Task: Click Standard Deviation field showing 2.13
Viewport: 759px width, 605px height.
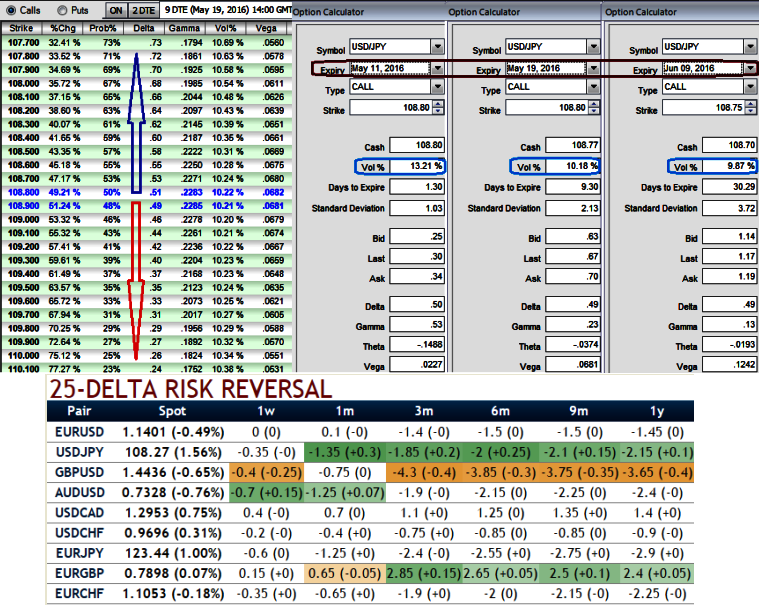Action: [573, 208]
